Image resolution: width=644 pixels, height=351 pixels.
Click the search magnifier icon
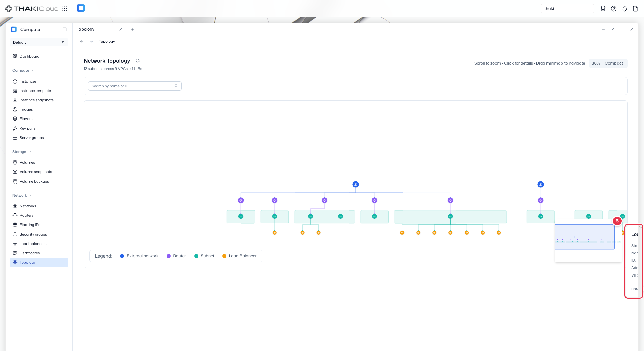pyautogui.click(x=176, y=86)
